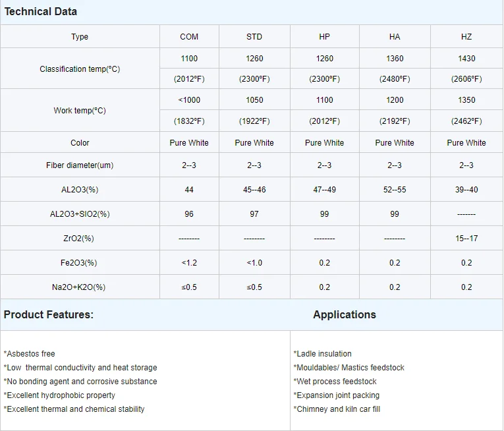The height and width of the screenshot is (431, 504).
Task: Select the Work temp(°C) row label
Action: click(80, 111)
